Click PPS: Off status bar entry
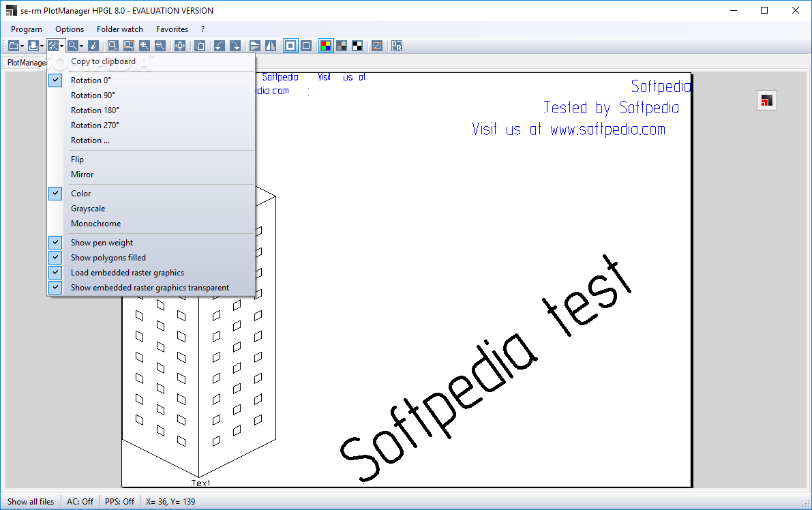 pos(119,502)
